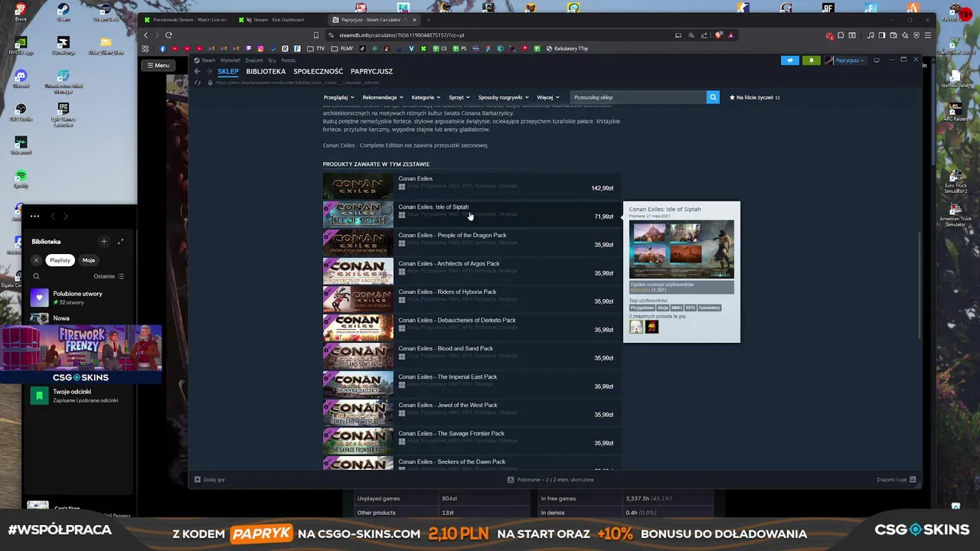This screenshot has height=551, width=980.
Task: Expand the Kategorie dropdown
Action: point(426,97)
